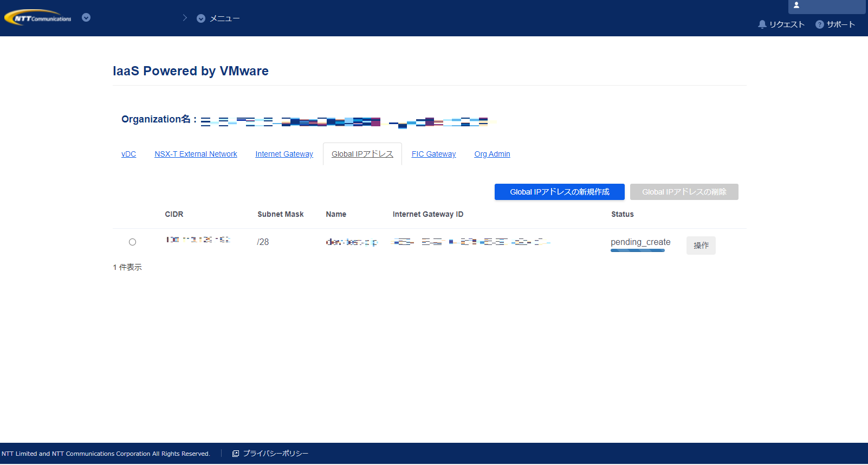Select the Global IPアドレス tab

tap(362, 154)
